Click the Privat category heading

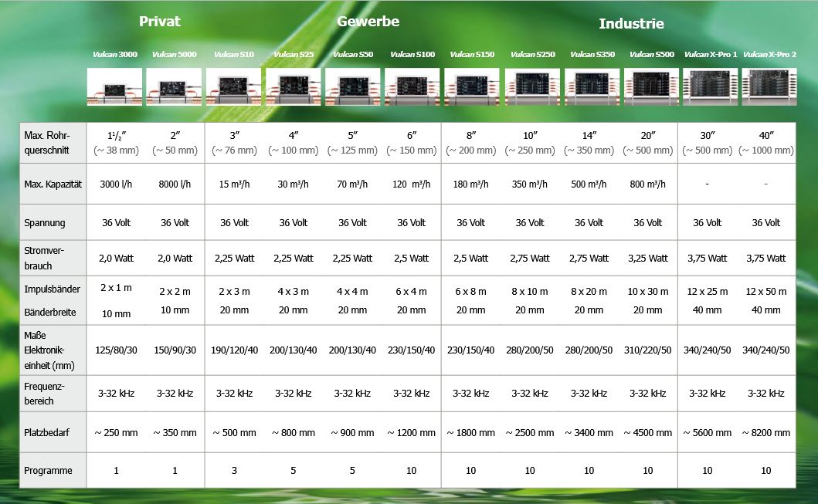[160, 22]
